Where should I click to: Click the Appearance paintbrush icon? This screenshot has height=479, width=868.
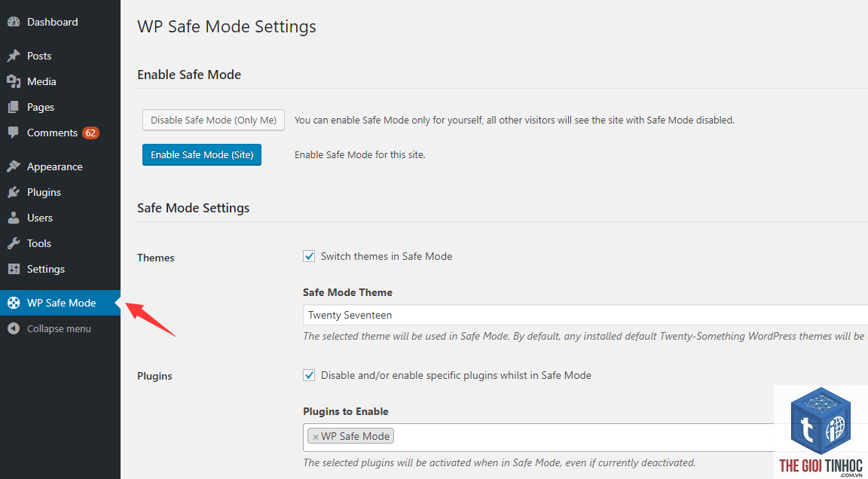tap(14, 166)
